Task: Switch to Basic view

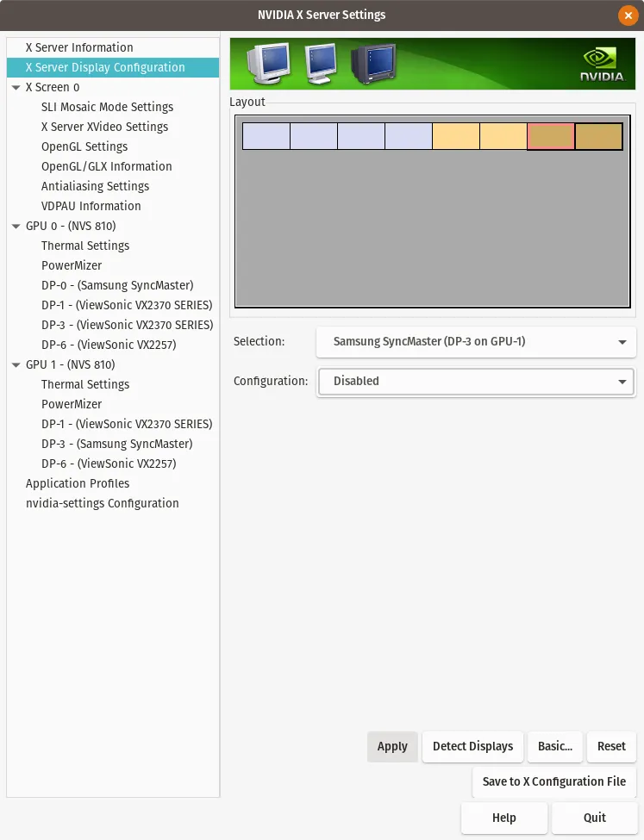Action: [x=555, y=746]
